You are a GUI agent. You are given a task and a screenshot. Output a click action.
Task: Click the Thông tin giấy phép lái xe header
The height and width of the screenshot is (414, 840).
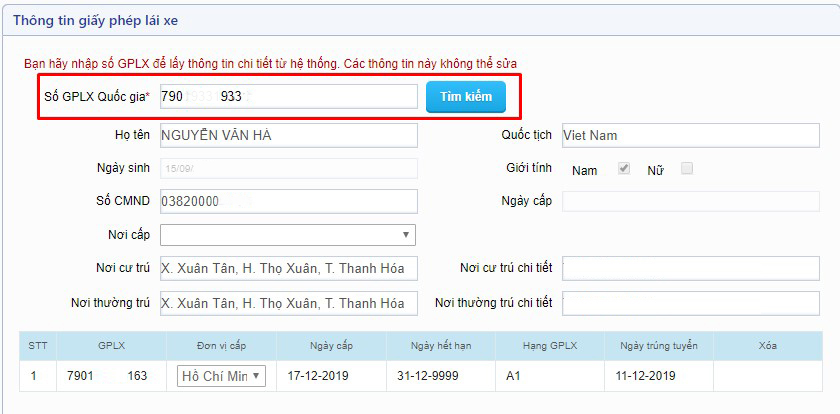coord(97,20)
